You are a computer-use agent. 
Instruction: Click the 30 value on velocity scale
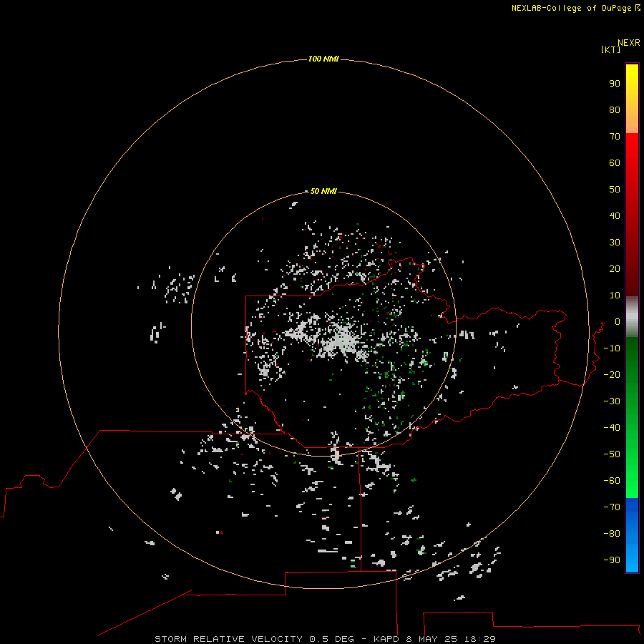point(615,243)
